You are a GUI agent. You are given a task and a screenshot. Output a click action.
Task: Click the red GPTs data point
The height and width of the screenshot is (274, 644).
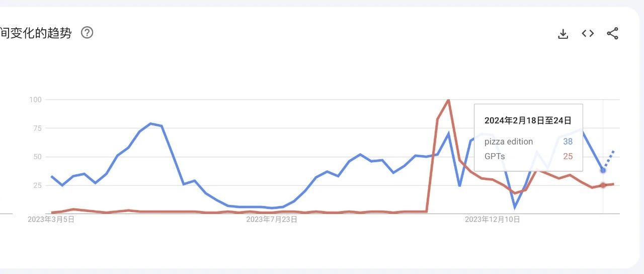coord(603,185)
